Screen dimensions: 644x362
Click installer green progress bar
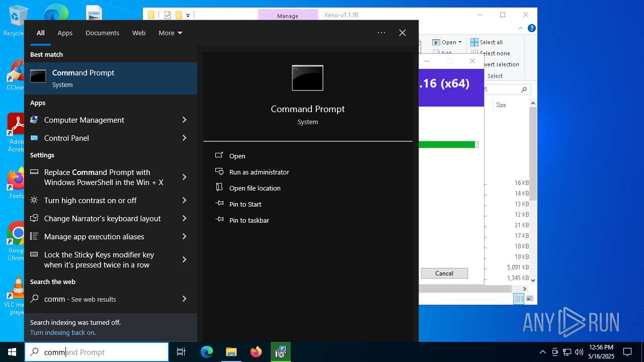(x=448, y=144)
